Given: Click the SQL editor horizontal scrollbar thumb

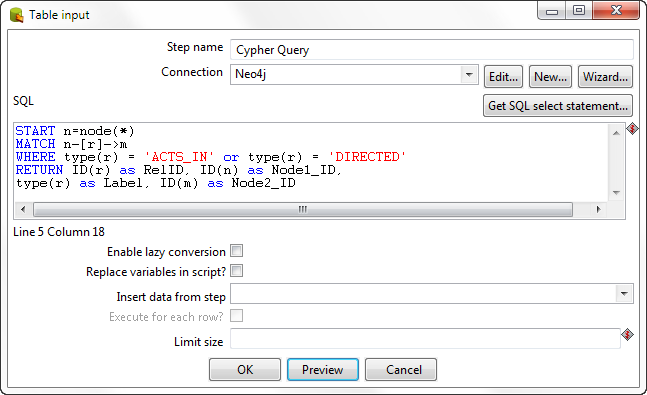Looking at the screenshot, I should (x=303, y=209).
